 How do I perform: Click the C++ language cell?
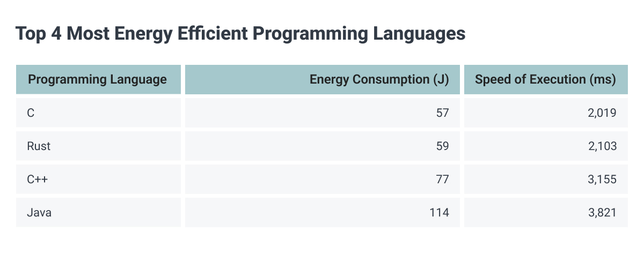(99, 179)
